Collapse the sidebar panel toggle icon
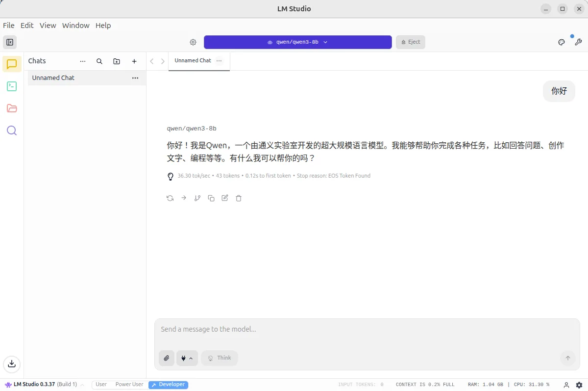588x391 pixels. click(10, 42)
